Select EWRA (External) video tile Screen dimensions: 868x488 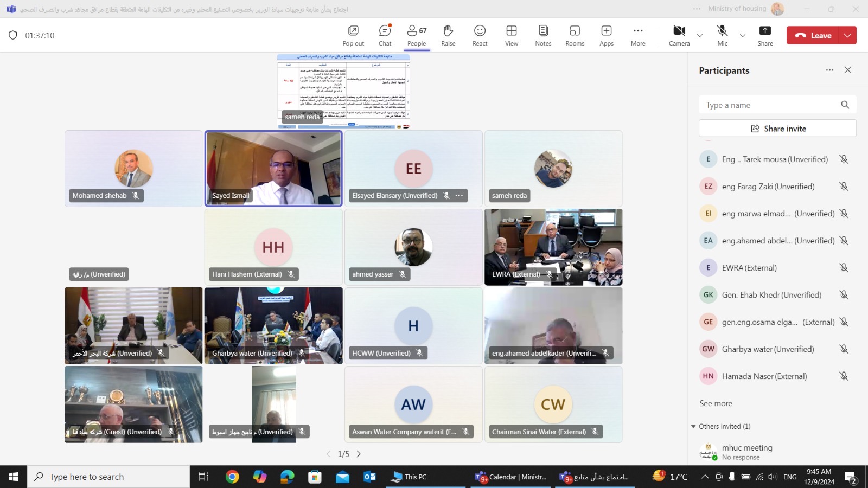point(553,247)
